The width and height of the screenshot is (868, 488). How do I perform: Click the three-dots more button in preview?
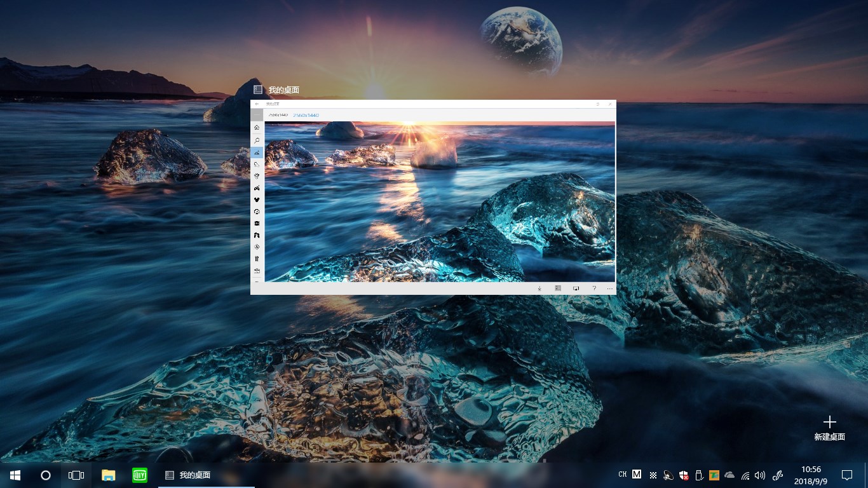(610, 288)
